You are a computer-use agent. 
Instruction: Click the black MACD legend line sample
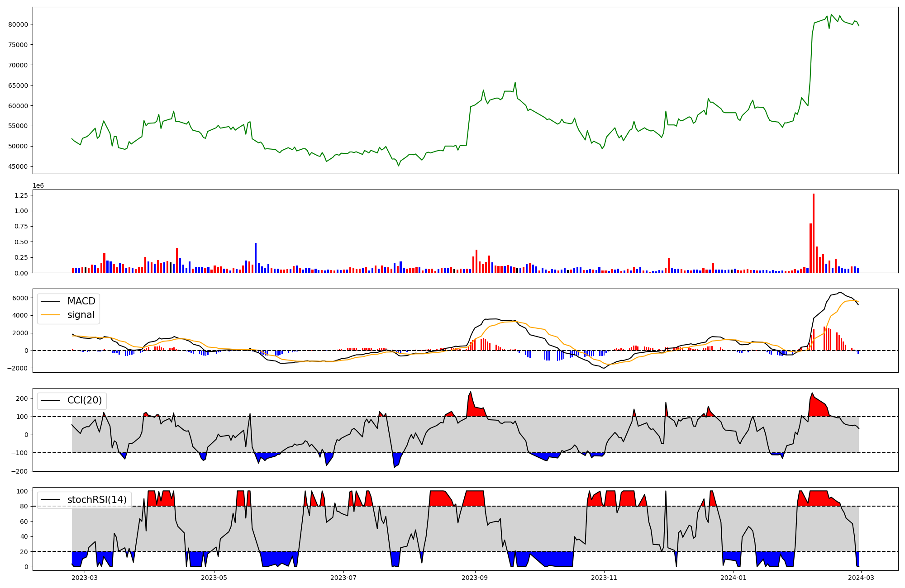(x=50, y=301)
